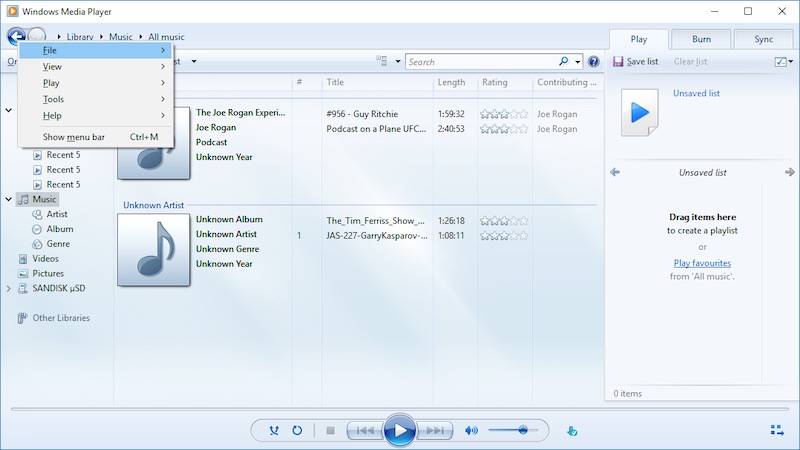Click the Save list disk icon
This screenshot has height=450, width=800.
(617, 62)
